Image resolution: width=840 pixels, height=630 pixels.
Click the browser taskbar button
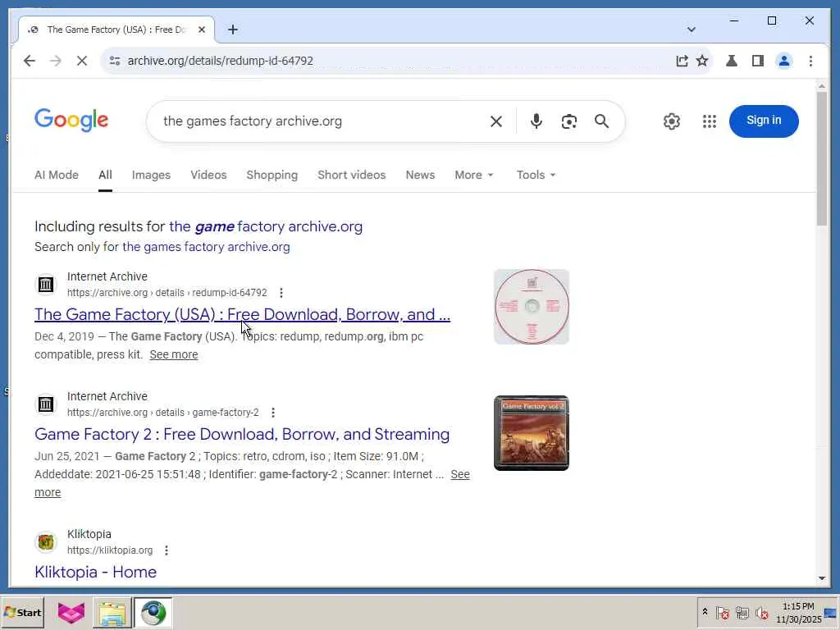(x=153, y=613)
